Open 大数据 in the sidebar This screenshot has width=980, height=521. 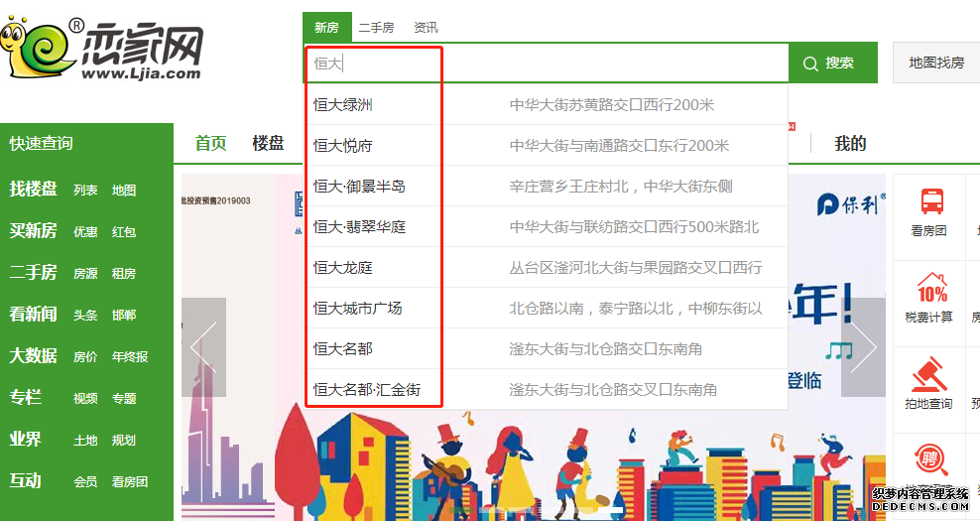point(33,356)
